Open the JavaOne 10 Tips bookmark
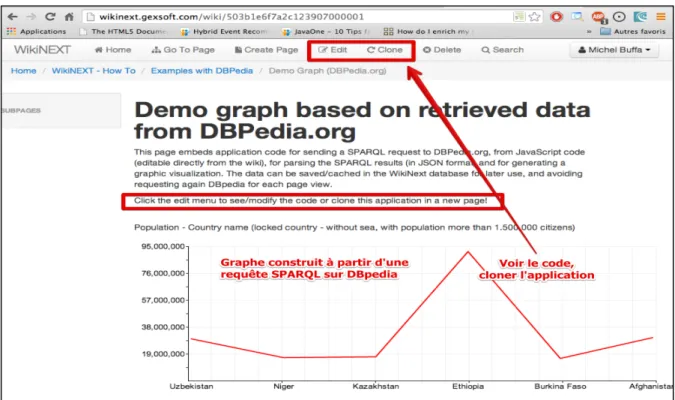 coord(326,31)
